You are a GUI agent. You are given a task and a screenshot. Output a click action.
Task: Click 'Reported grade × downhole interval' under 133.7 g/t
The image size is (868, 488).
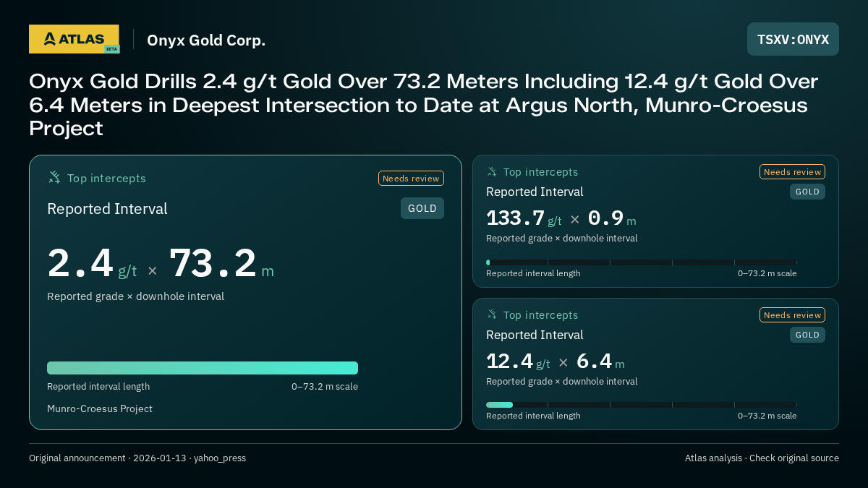click(561, 239)
